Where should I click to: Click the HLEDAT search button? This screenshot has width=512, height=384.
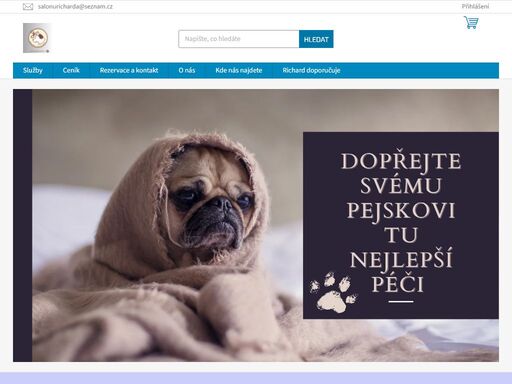pos(316,39)
